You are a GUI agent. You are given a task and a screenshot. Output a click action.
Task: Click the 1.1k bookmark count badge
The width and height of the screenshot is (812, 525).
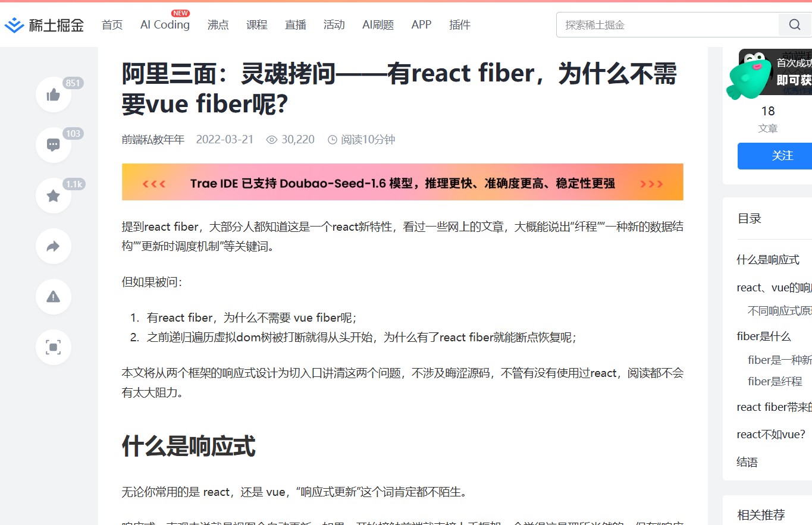click(x=74, y=184)
